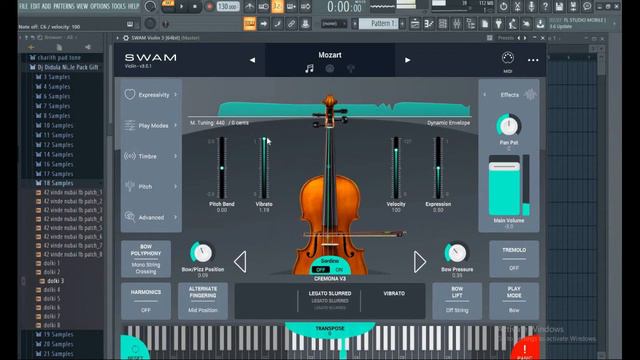Expand the Advanced section
Viewport: 640px width, 360px height.
151,217
